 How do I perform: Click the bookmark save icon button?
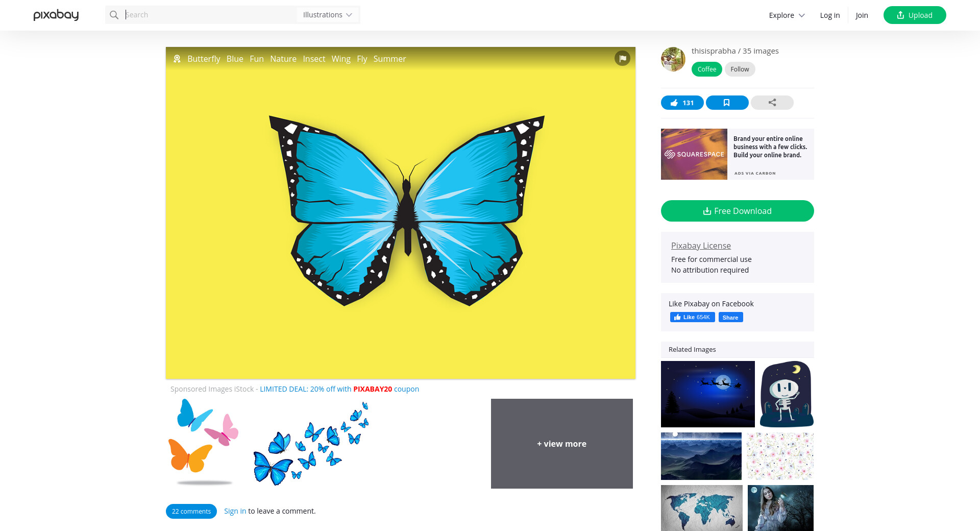tap(727, 103)
